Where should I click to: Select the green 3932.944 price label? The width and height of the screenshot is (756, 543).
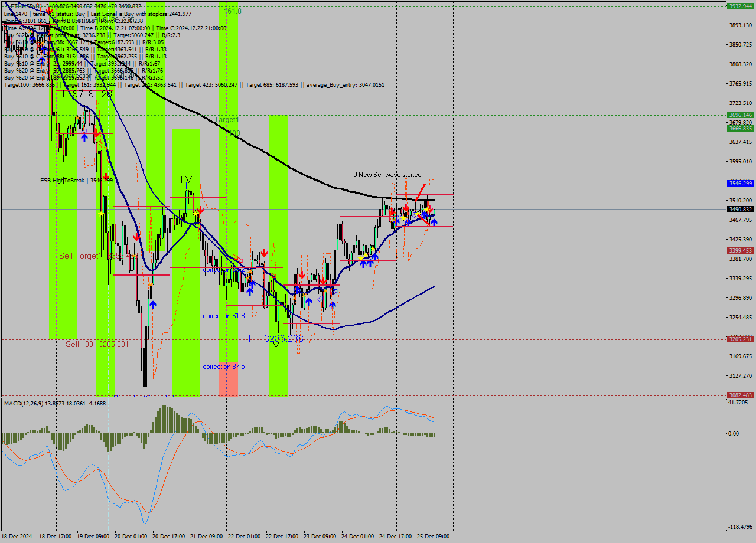[x=741, y=6]
